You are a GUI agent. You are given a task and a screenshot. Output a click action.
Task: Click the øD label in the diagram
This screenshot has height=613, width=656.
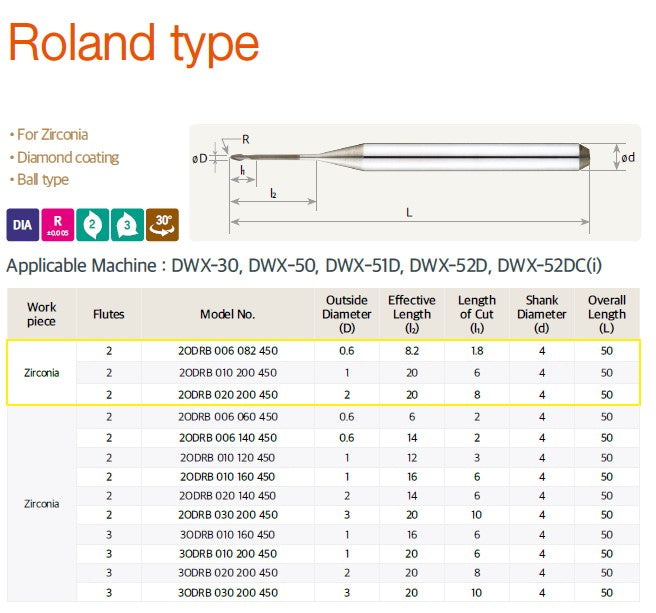point(200,159)
